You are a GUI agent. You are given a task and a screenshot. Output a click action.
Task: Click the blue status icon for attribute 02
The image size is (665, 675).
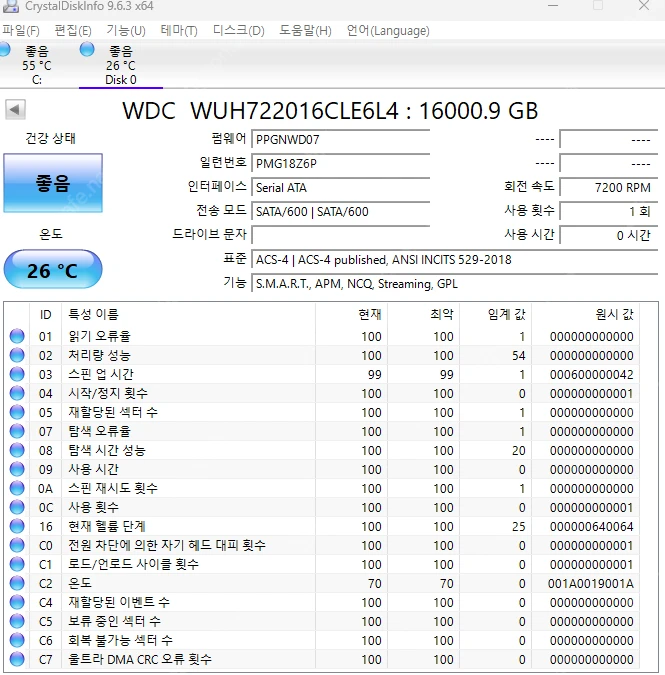tap(17, 355)
